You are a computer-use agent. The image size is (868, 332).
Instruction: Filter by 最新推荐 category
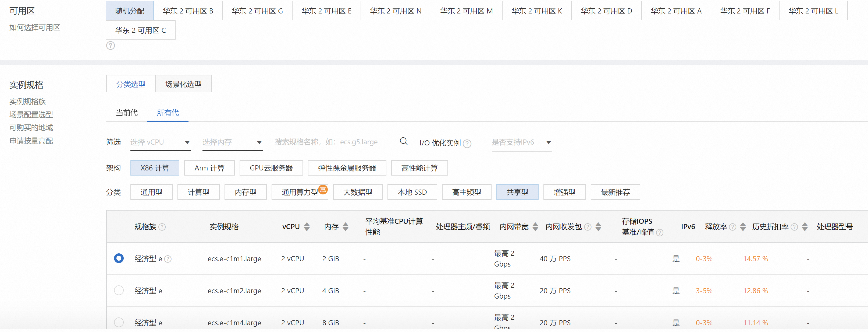click(x=615, y=192)
